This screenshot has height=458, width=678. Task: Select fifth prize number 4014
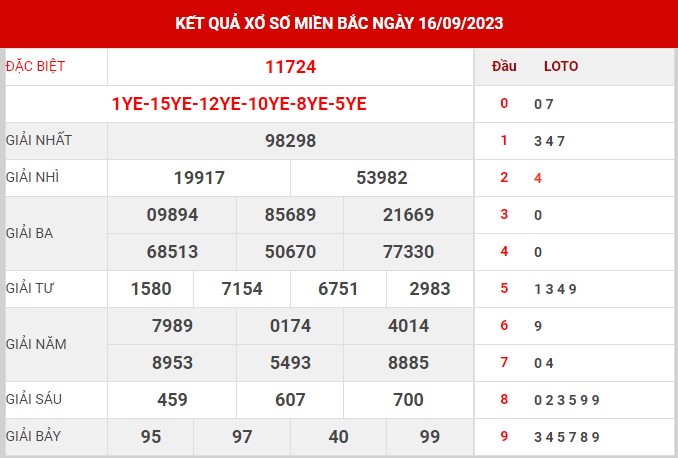click(409, 326)
